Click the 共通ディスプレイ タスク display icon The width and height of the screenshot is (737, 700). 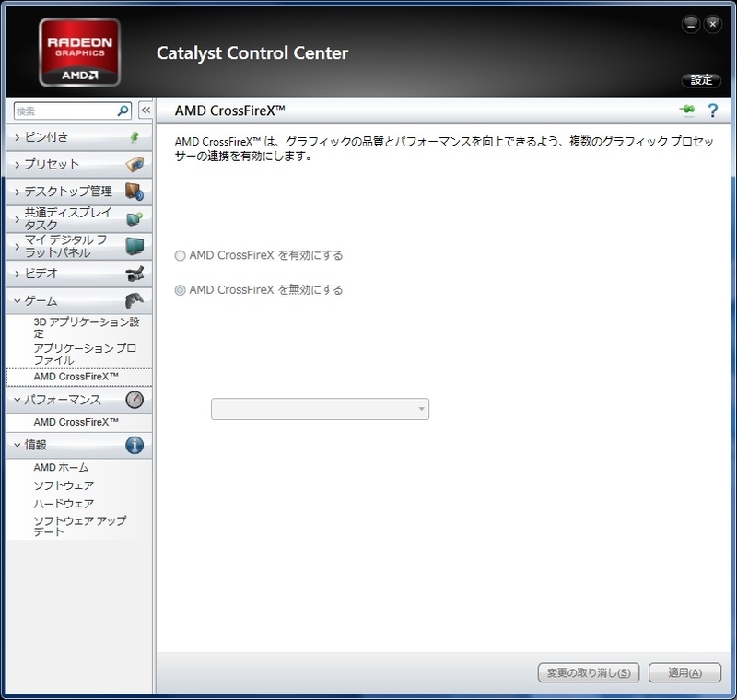[135, 218]
